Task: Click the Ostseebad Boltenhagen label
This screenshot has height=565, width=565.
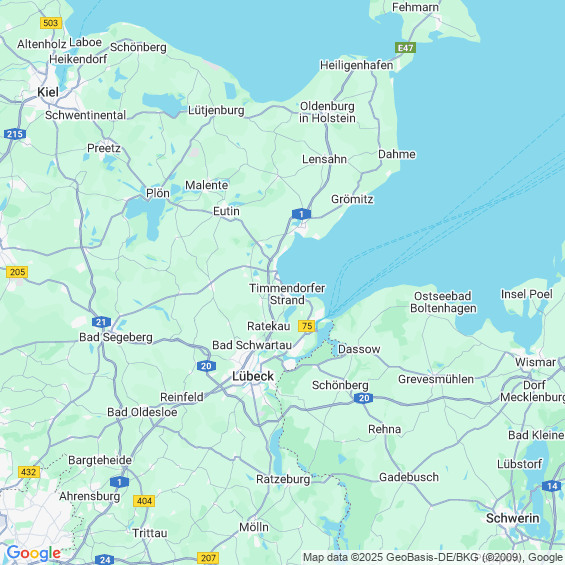Action: (x=443, y=302)
